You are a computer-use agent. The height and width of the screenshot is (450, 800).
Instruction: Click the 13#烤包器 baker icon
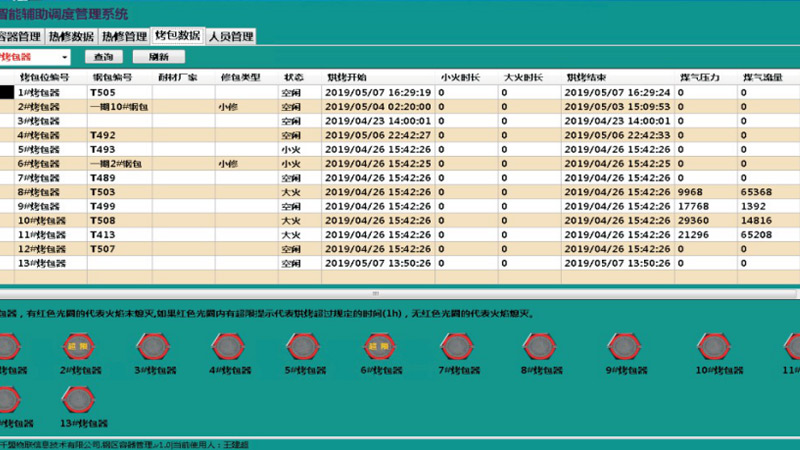(x=76, y=401)
